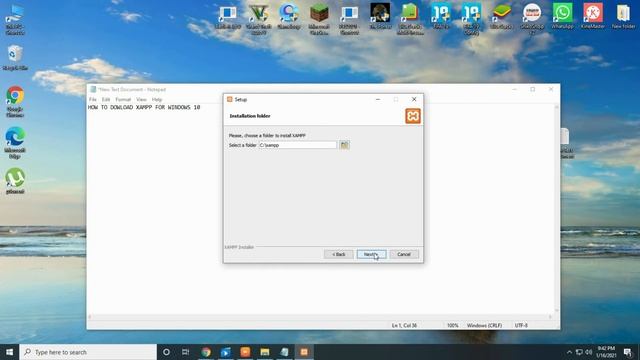Image resolution: width=640 pixels, height=360 pixels.
Task: Open the uTorrent desktop shortcut
Action: [x=15, y=181]
